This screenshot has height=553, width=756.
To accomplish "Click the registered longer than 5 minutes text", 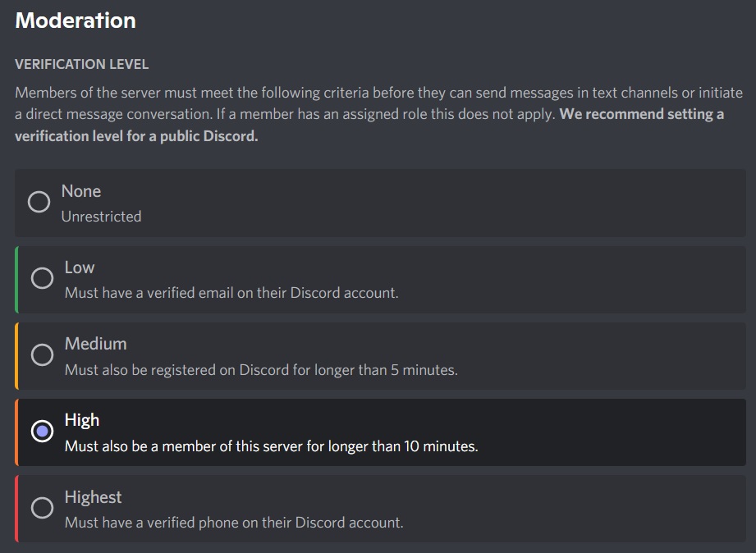I will (x=261, y=370).
